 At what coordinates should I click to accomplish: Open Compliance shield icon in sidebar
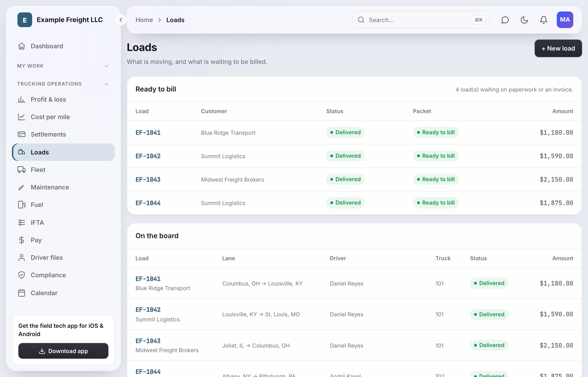(22, 275)
